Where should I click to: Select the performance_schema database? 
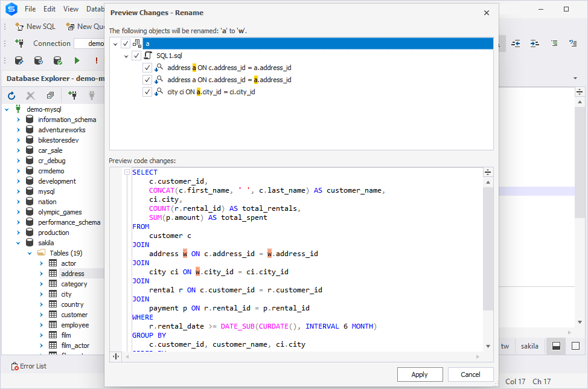(69, 222)
